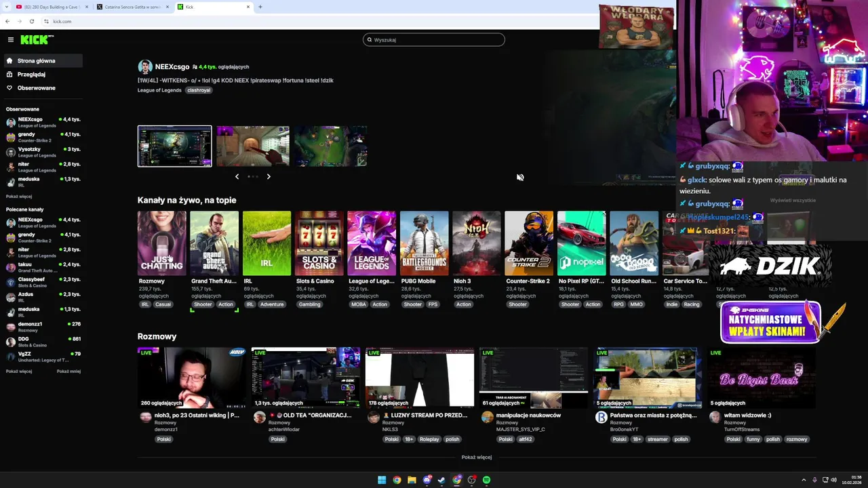This screenshot has width=868, height=488.
Task: Open Spotify from the taskbar
Action: click(x=487, y=480)
